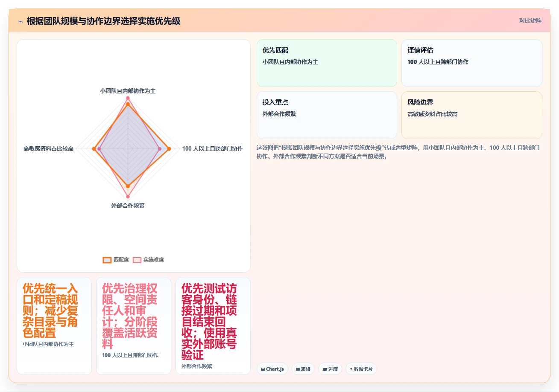Screen dimensions: 559x392
Task: Click the orange data point on left axis
Action: pyautogui.click(x=94, y=148)
